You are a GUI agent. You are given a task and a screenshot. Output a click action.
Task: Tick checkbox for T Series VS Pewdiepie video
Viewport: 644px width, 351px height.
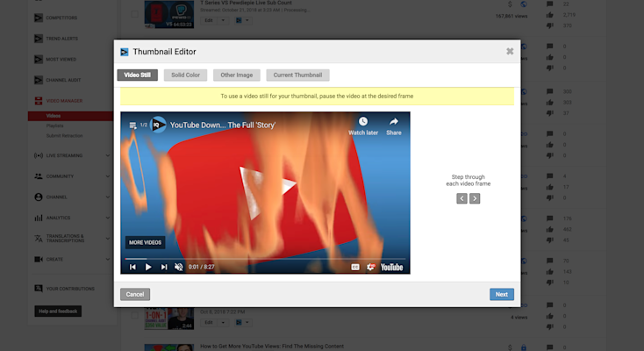tap(134, 14)
